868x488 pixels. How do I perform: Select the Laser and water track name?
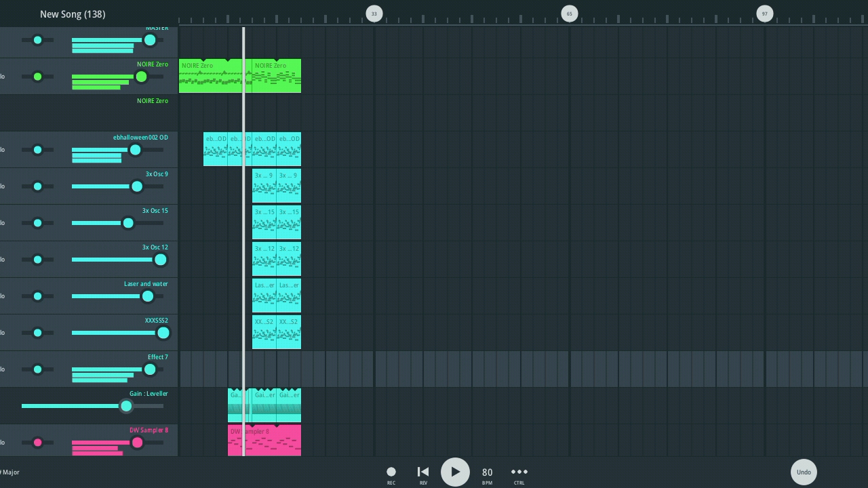[x=146, y=284]
